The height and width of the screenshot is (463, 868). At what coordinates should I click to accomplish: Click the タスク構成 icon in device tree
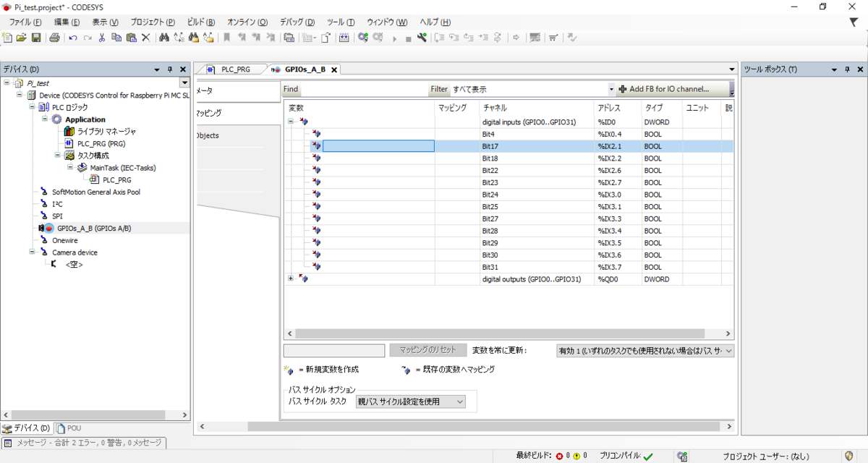69,156
